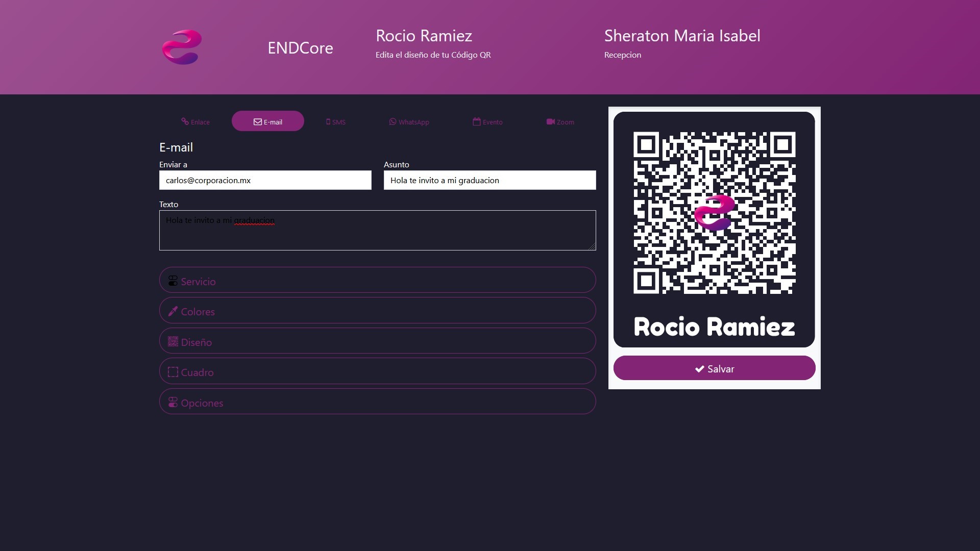This screenshot has width=980, height=551.
Task: Click the Sheraton Maria Isabel heading
Action: (x=682, y=36)
